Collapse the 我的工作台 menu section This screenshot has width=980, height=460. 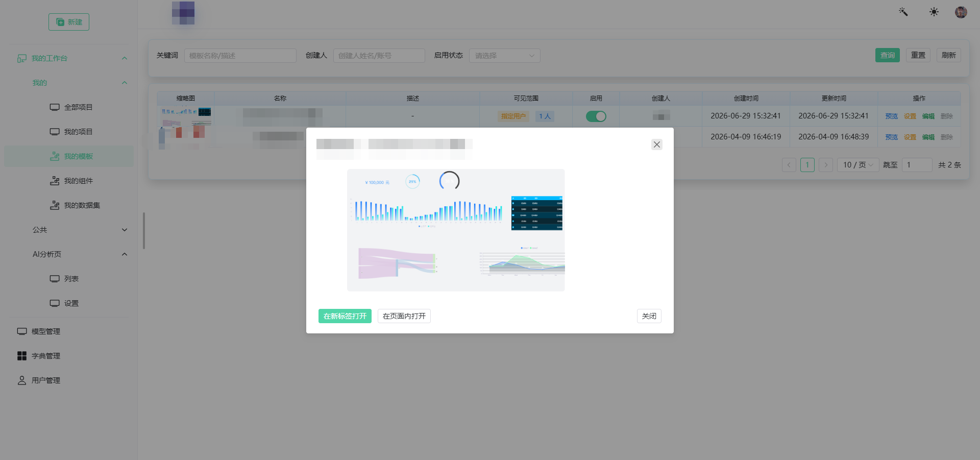pyautogui.click(x=125, y=58)
